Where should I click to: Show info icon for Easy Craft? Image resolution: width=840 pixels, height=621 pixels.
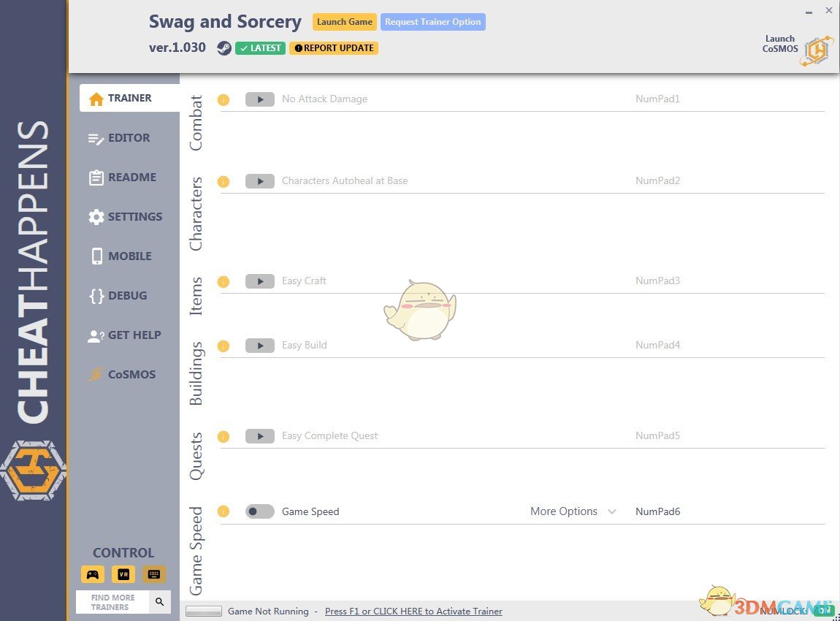pos(224,282)
